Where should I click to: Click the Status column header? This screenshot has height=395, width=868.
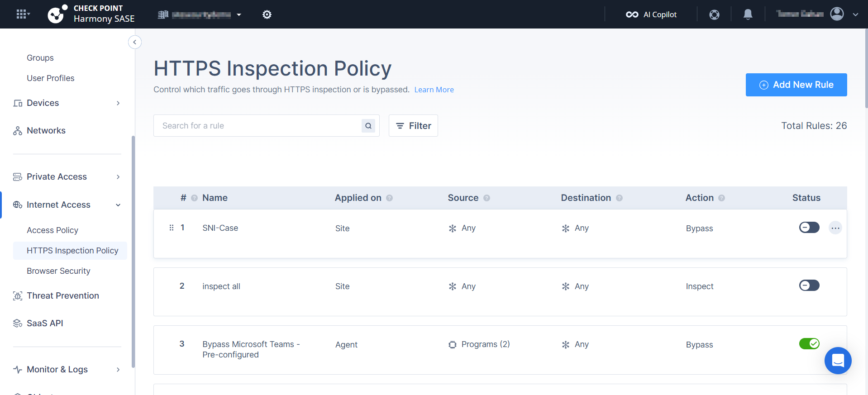tap(806, 198)
